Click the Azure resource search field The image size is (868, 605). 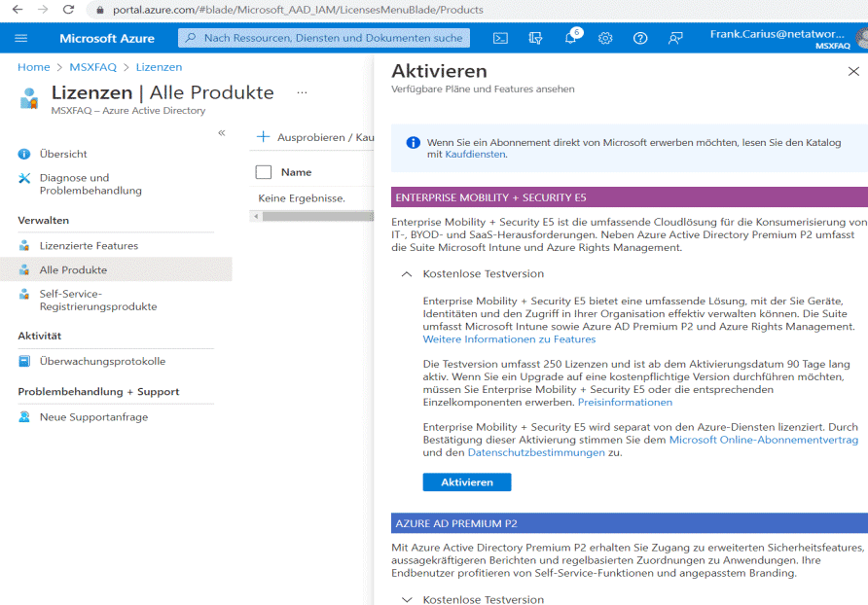click(x=324, y=38)
